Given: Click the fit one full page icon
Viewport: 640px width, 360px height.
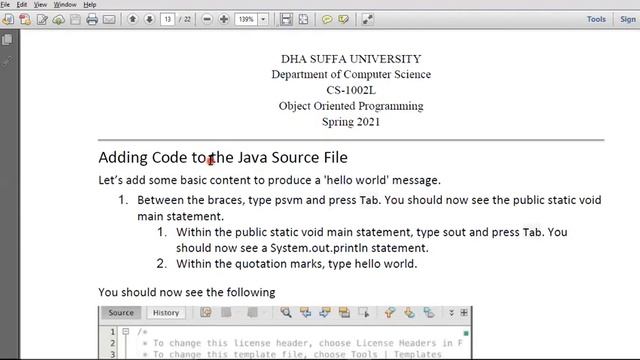Looking at the screenshot, I should click(x=303, y=19).
